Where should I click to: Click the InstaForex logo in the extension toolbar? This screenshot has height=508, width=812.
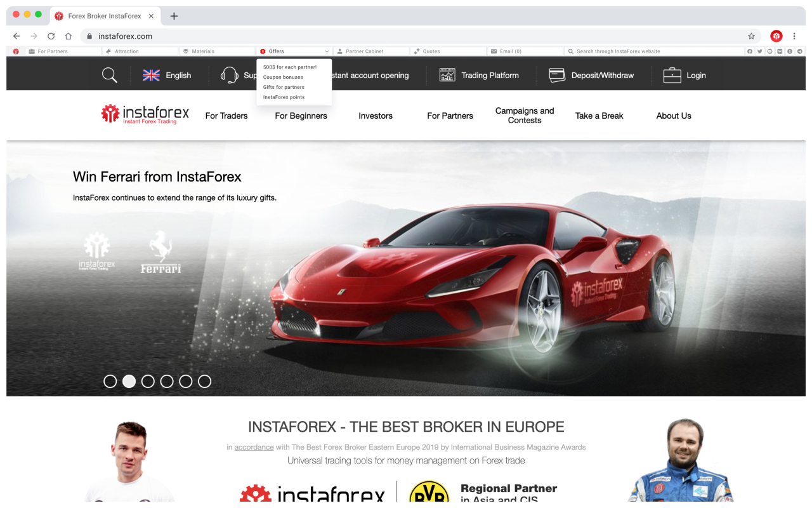coord(16,51)
